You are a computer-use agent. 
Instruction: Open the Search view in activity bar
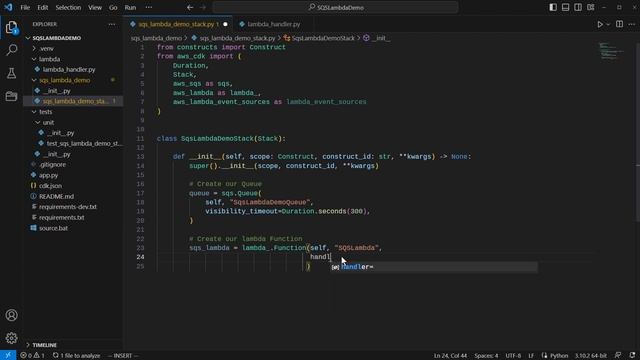pos(11,50)
